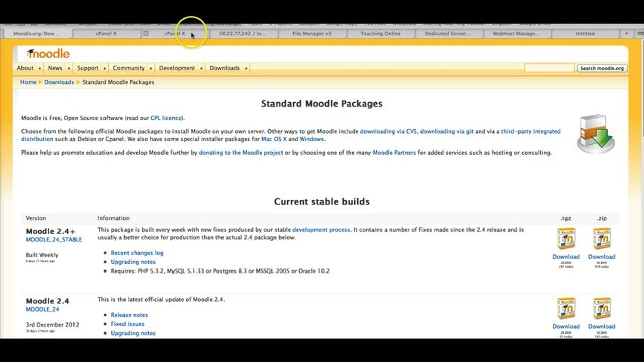Expand the Community menu arrow
The width and height of the screenshot is (644, 362).
(x=151, y=68)
